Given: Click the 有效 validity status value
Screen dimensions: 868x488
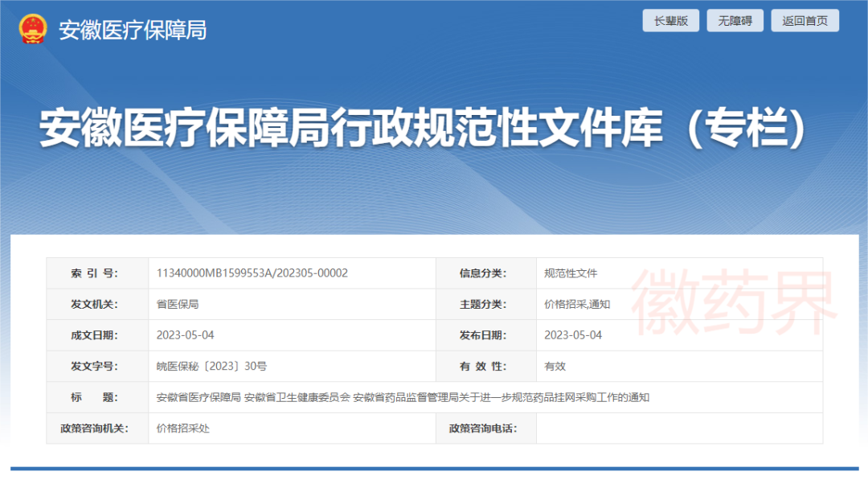Looking at the screenshot, I should (x=555, y=366).
